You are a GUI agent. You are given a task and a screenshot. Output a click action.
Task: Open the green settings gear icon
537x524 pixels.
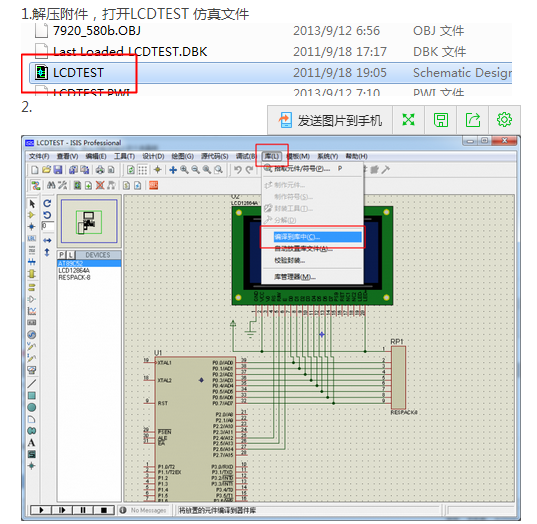click(504, 120)
